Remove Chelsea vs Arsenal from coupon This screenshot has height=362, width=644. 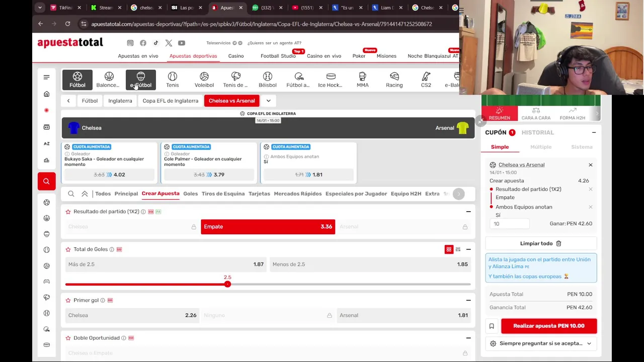tap(591, 165)
